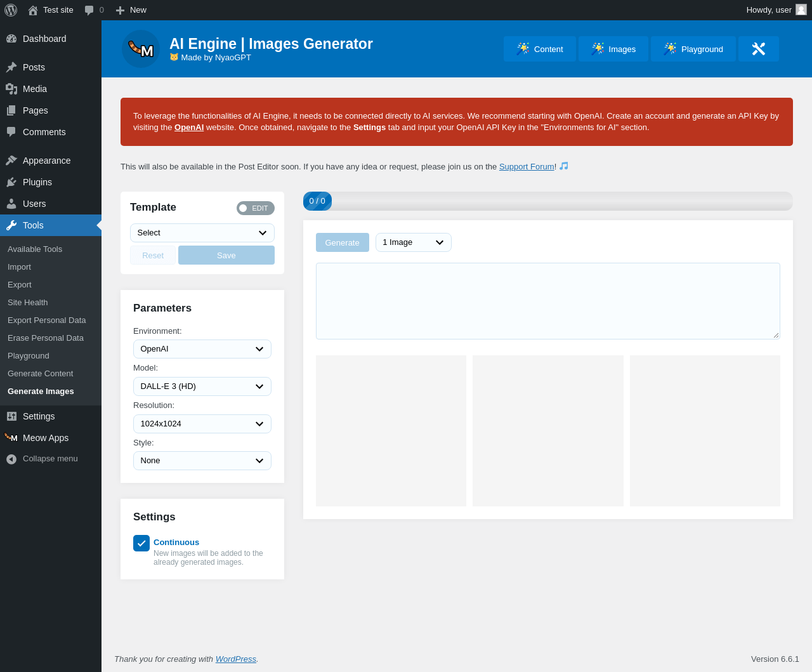Screen dimensions: 812x672
Task: Open the Style None dropdown
Action: (x=202, y=461)
